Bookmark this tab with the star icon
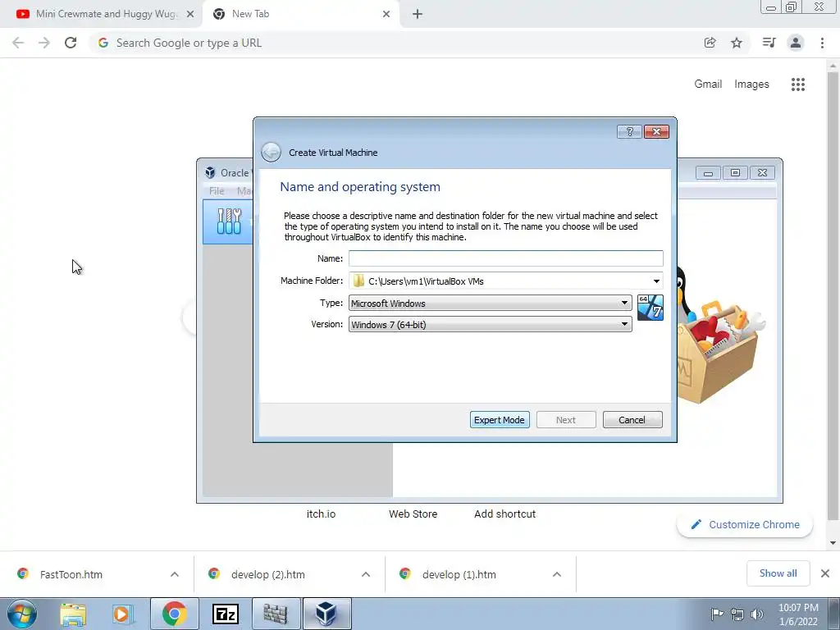The height and width of the screenshot is (630, 840). point(737,43)
